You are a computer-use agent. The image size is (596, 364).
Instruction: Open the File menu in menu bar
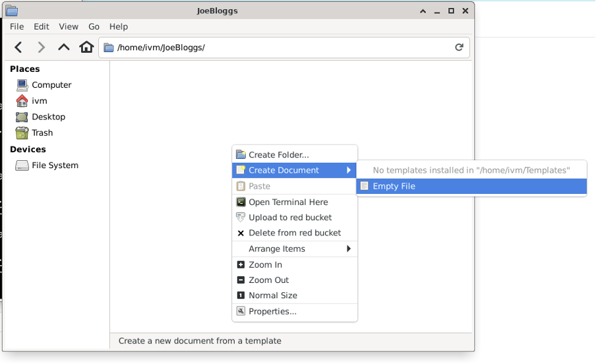point(16,26)
